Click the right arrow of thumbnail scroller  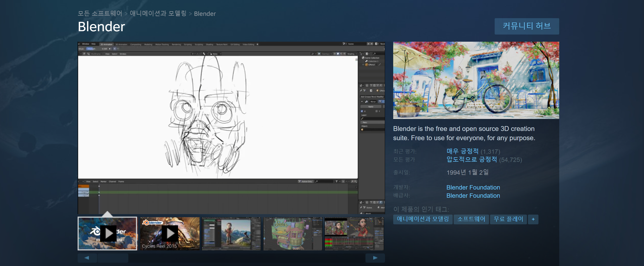(x=375, y=258)
